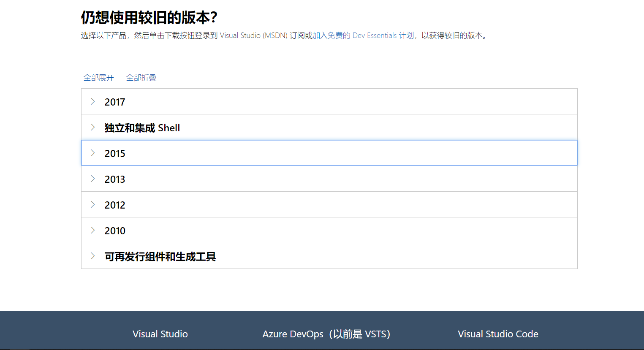
Task: Select the 2013 heading text
Action: click(x=115, y=179)
